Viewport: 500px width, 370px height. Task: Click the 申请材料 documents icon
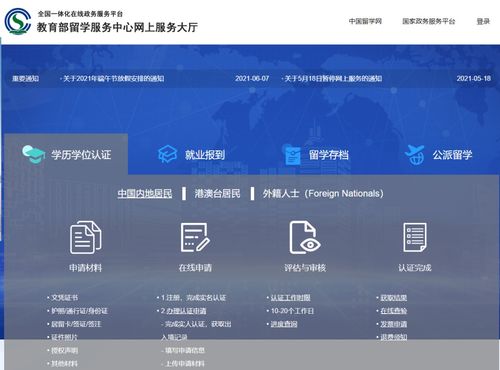[x=86, y=238]
